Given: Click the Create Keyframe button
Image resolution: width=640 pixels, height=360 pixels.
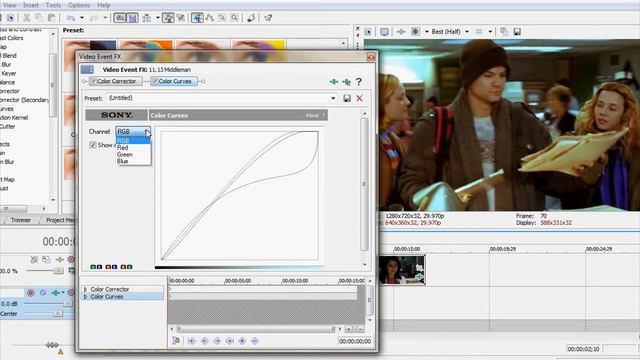Looking at the screenshot, I should (242, 341).
